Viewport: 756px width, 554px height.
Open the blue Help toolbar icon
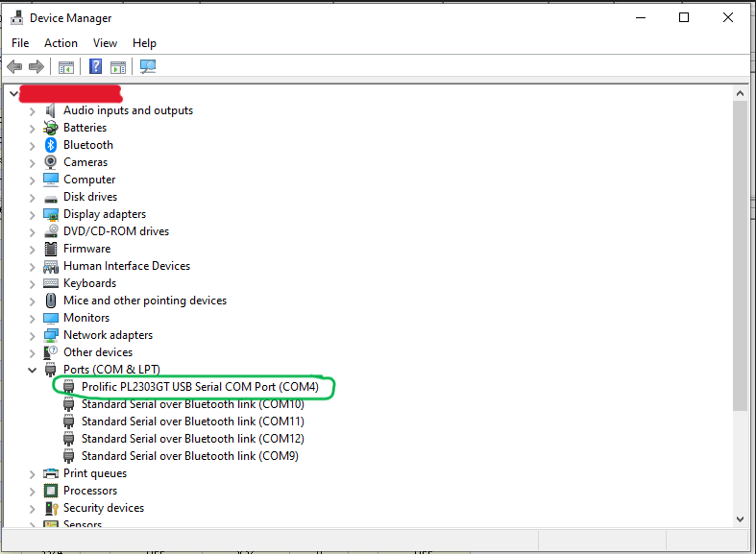(x=95, y=66)
